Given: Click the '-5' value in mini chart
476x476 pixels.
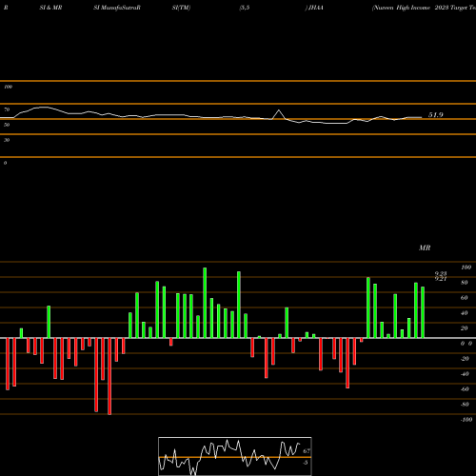Looking at the screenshot, I should [306, 463].
